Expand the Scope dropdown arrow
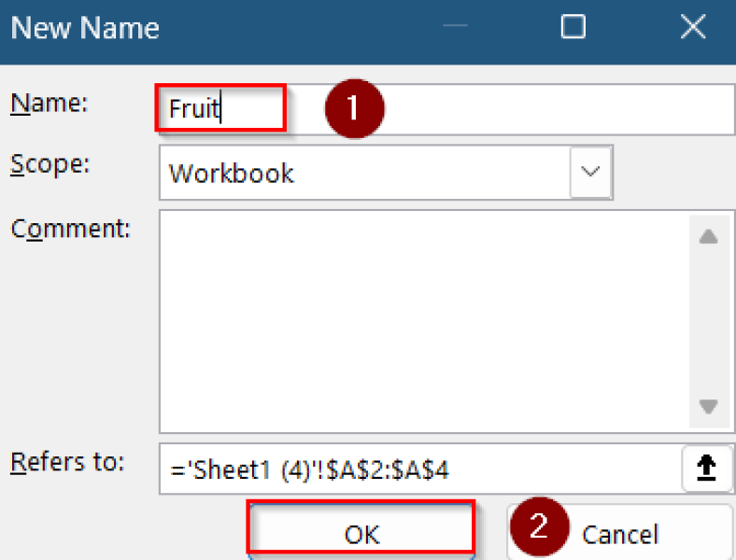Screen dimensions: 736x560 point(590,172)
